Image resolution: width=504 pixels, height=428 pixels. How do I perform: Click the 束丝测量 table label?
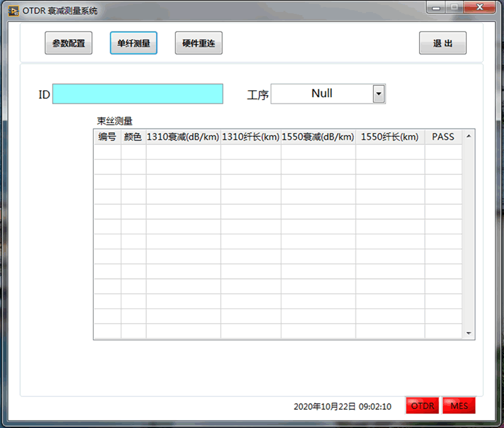click(x=115, y=121)
